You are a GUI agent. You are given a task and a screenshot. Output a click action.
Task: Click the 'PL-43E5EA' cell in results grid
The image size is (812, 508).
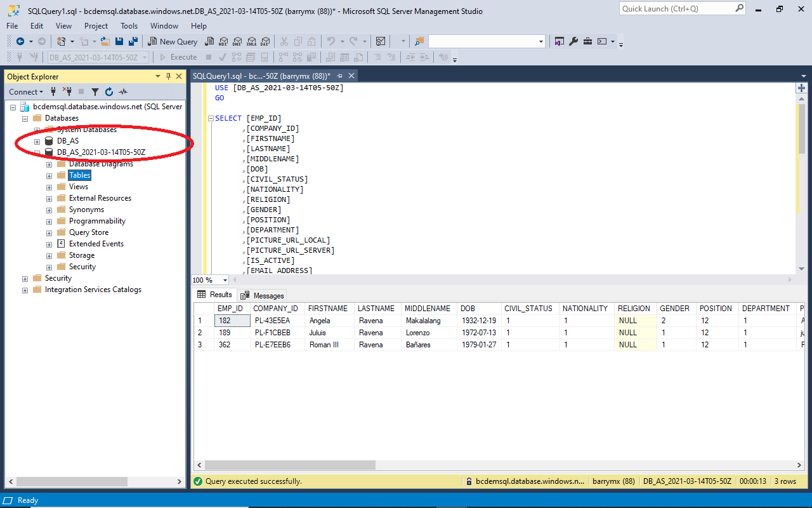coord(277,321)
